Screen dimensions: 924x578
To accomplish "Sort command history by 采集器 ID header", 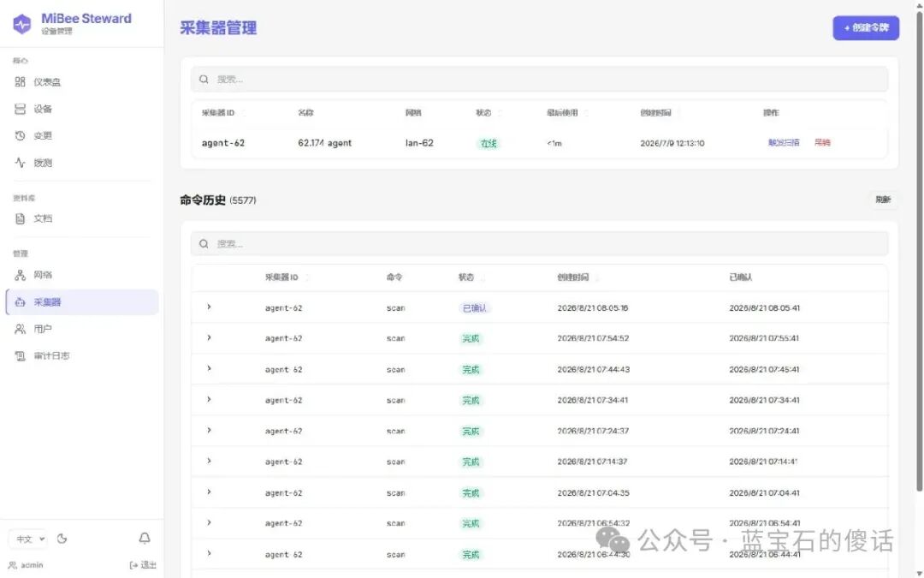I will coord(287,277).
